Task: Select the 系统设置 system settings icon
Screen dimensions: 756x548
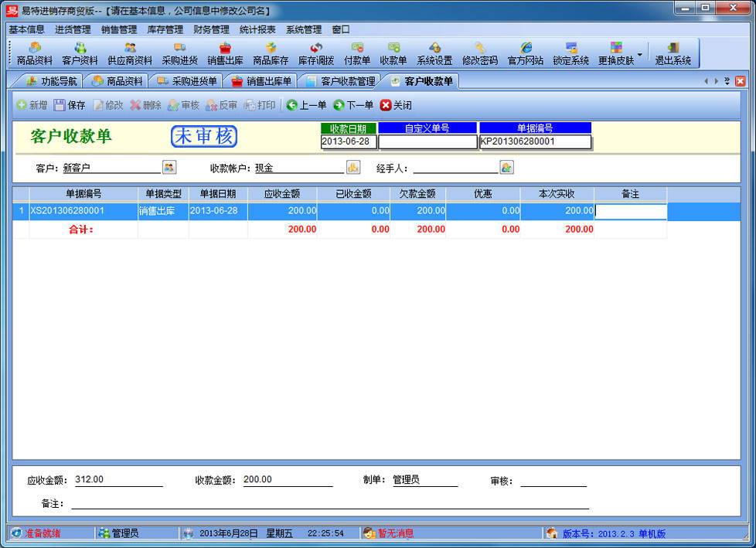Action: point(434,52)
